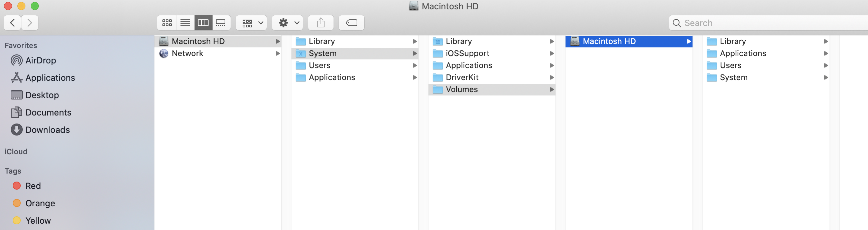Select Library in the second column
The image size is (868, 230).
coord(355,41)
